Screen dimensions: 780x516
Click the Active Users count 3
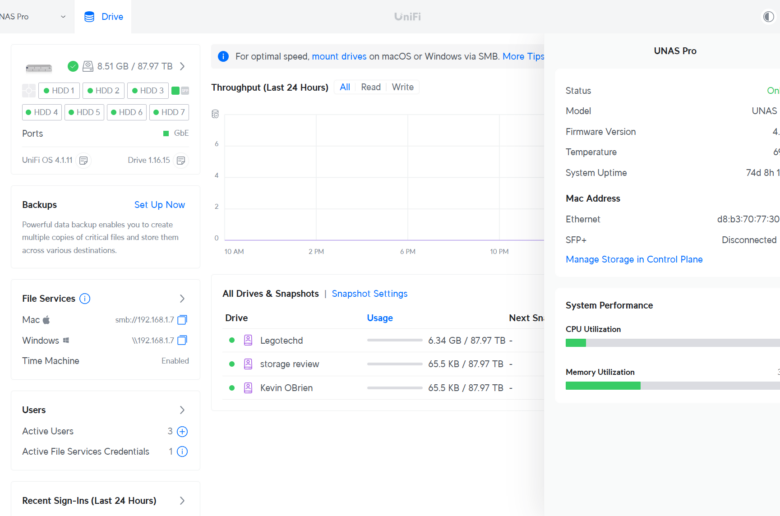[170, 431]
